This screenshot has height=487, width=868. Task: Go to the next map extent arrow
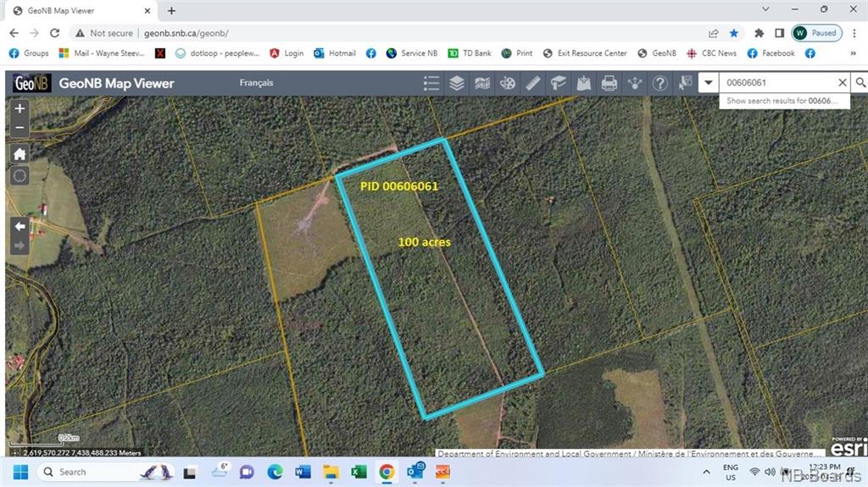[20, 245]
